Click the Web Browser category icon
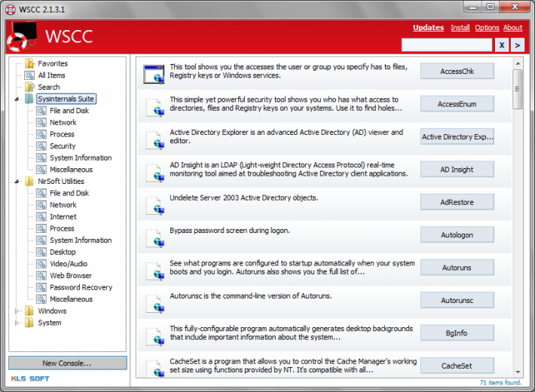The image size is (535, 392). click(x=41, y=276)
